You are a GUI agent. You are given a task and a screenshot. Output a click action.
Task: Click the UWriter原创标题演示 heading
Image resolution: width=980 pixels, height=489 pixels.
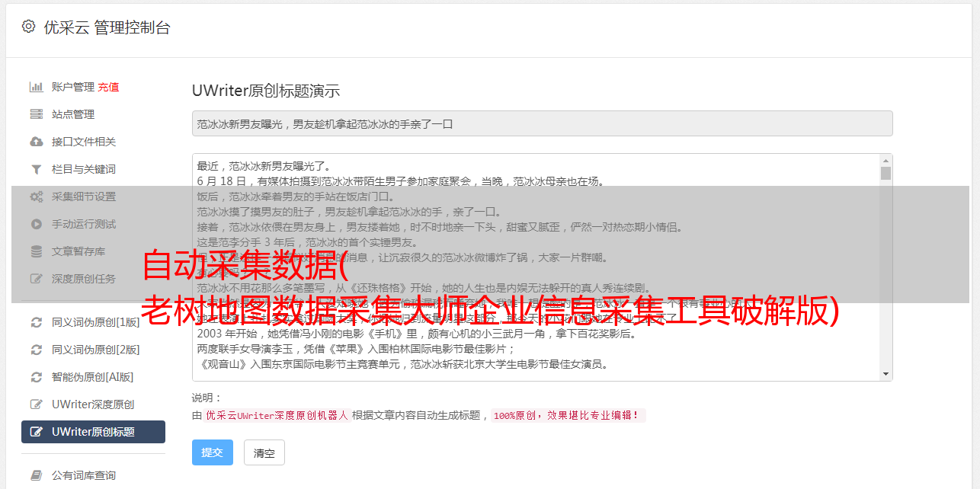pyautogui.click(x=266, y=91)
